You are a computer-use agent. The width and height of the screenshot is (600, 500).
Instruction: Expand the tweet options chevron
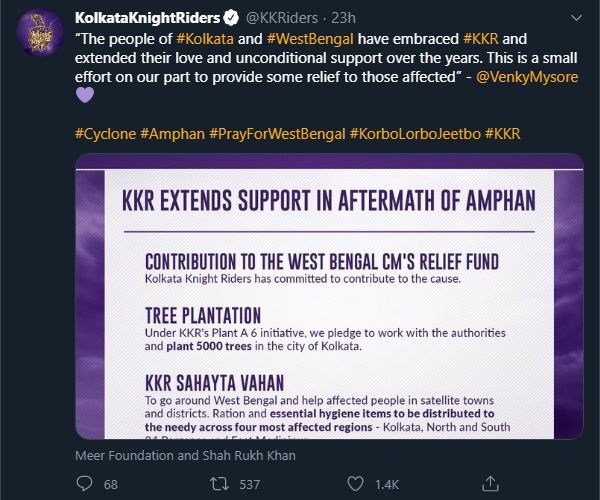(576, 18)
